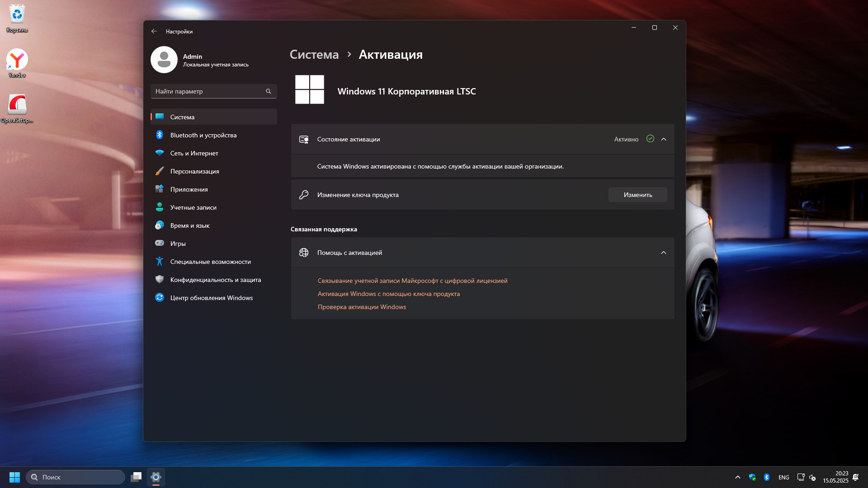Open 'Игры' settings
The width and height of the screenshot is (868, 488).
[213, 244]
